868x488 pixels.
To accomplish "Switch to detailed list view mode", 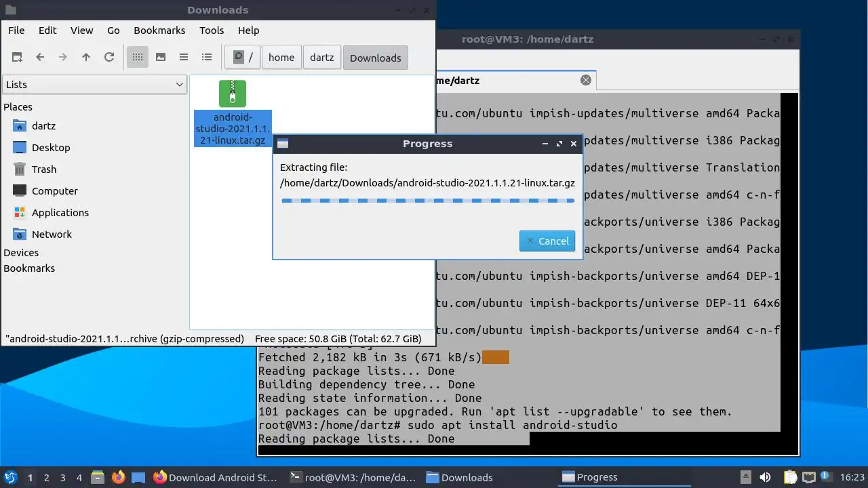I will (x=207, y=58).
